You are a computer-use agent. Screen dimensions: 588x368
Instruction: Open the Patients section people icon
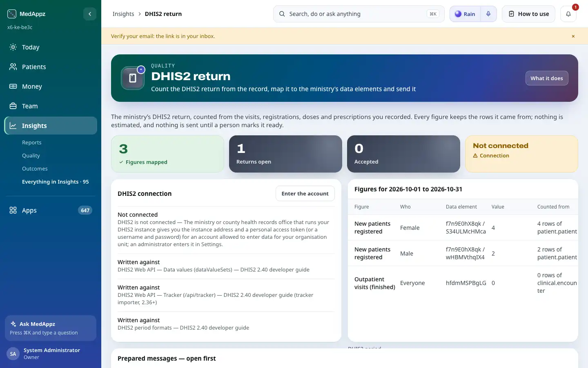tap(13, 67)
